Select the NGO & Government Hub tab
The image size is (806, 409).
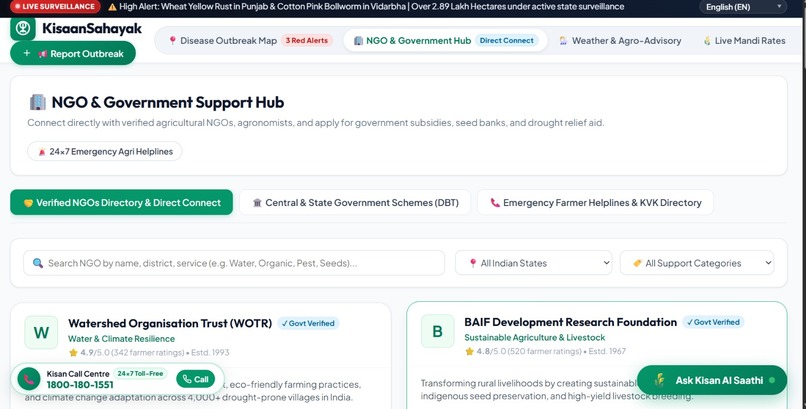point(445,41)
